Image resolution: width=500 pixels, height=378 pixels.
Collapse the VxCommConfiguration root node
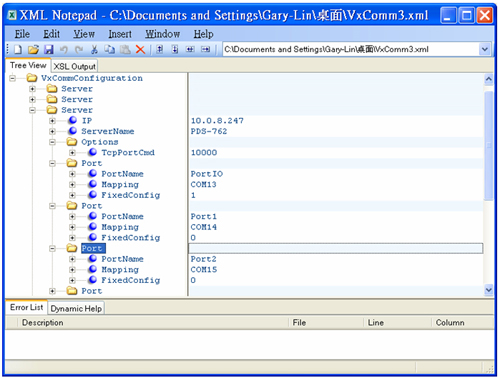click(x=13, y=78)
